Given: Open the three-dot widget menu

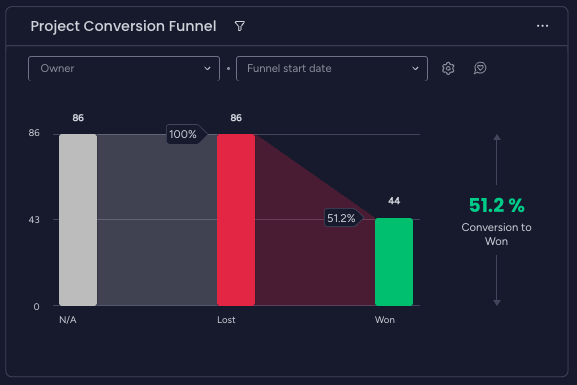Looking at the screenshot, I should (x=542, y=26).
